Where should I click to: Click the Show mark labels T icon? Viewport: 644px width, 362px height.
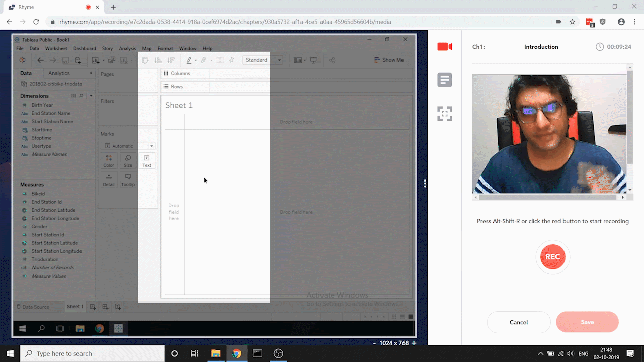tap(220, 60)
